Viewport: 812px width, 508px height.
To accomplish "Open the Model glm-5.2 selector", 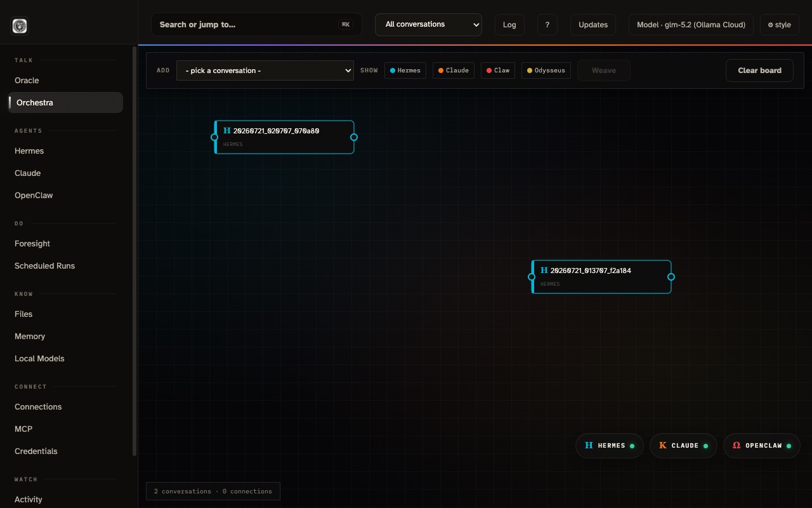I will pyautogui.click(x=691, y=25).
